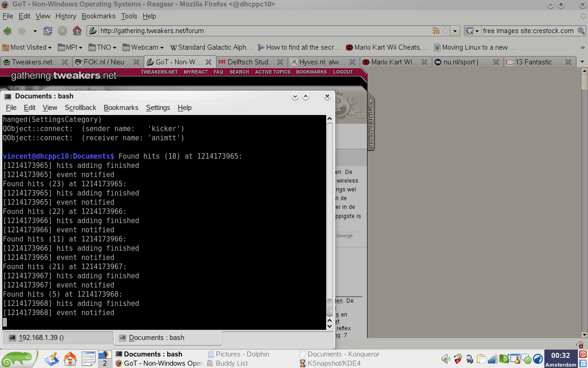This screenshot has height=368, width=588.
Task: Click the lock screen button on the panel
Action: pos(583,363)
